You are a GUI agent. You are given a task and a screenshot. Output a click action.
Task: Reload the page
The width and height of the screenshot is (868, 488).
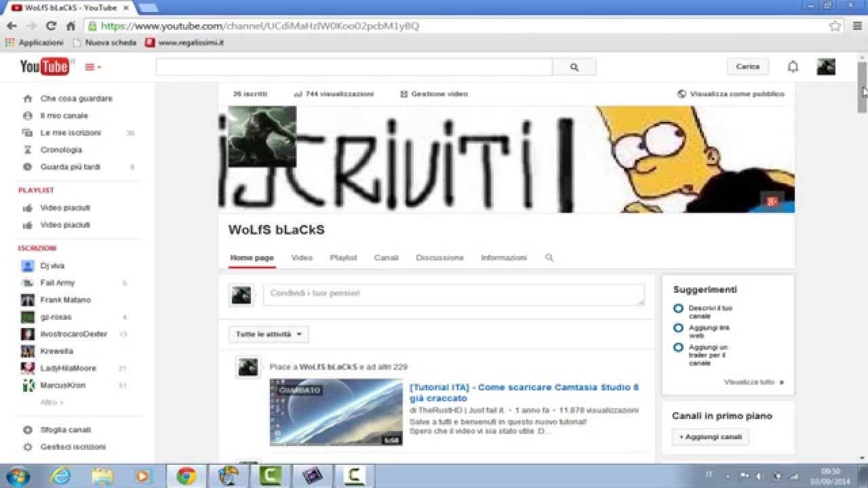pyautogui.click(x=51, y=26)
